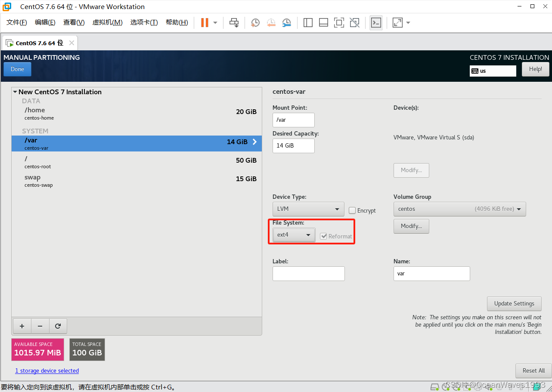Click the Mount Point field containing /var
Viewport: 552px width, 392px height.
coord(294,120)
